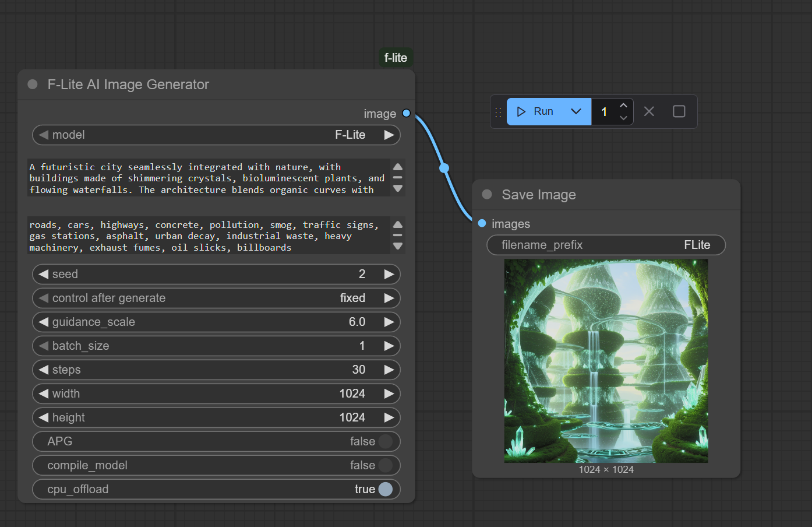Viewport: 812px width, 527px height.
Task: Increase steps with right arrow
Action: tap(389, 370)
